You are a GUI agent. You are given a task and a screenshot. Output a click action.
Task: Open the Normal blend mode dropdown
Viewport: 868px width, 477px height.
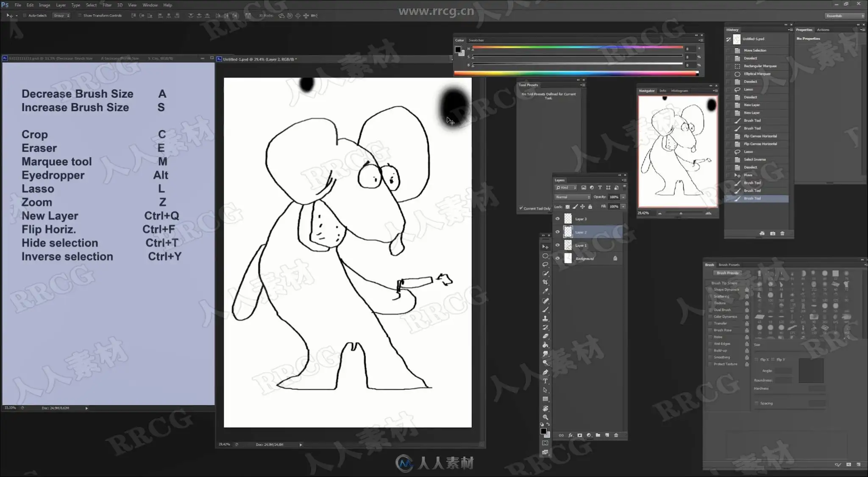(572, 197)
